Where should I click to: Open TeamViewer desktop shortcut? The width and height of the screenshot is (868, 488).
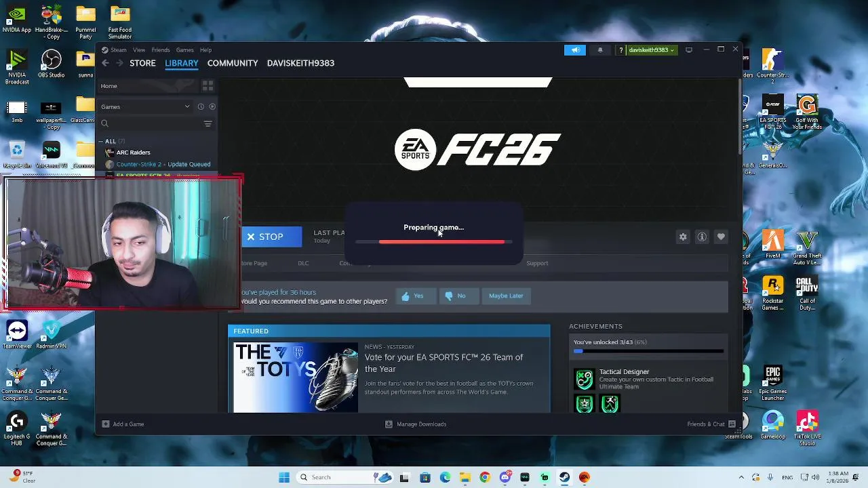(17, 334)
